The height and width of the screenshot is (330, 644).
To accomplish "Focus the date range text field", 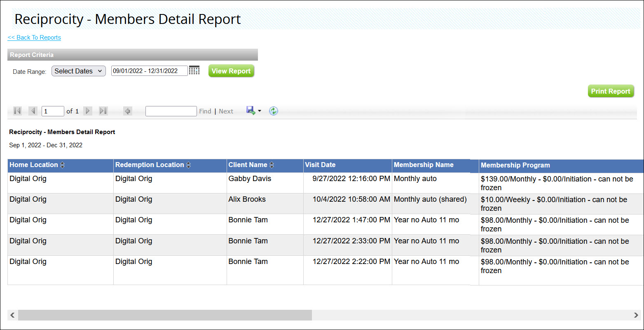I will (150, 71).
